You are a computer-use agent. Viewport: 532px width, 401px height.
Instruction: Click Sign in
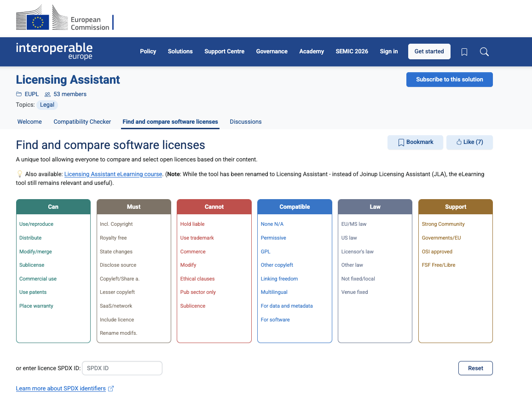click(x=389, y=52)
